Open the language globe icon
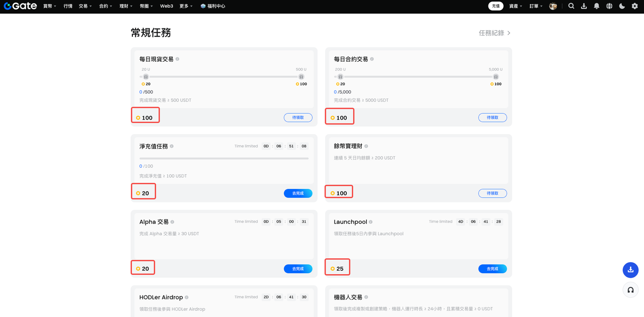Viewport: 644px width, 317px height. pos(609,6)
